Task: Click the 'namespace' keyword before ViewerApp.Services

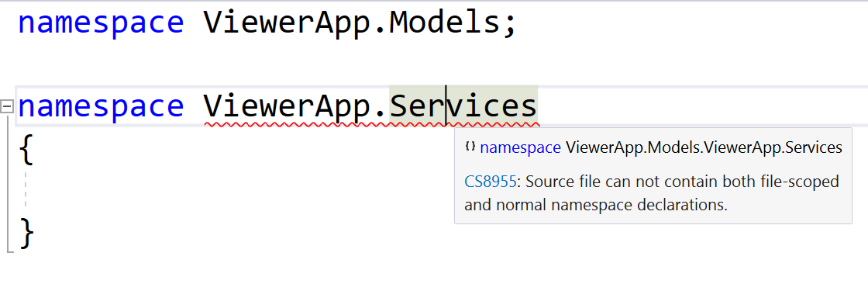Action: 101,107
